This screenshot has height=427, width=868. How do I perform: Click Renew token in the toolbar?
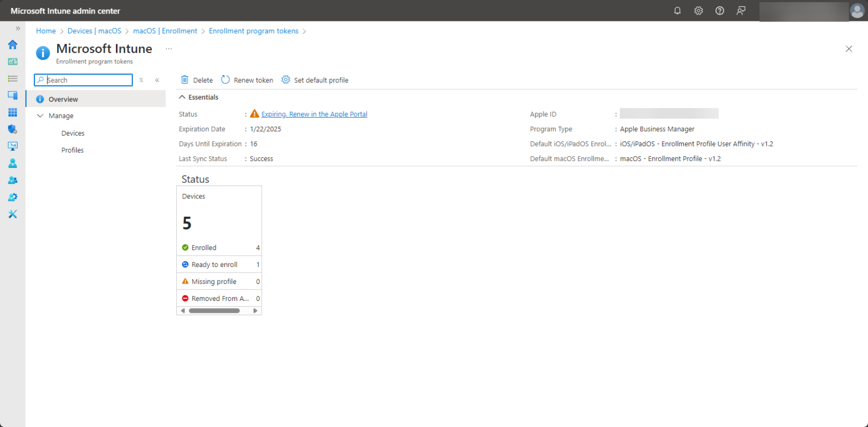coord(247,80)
